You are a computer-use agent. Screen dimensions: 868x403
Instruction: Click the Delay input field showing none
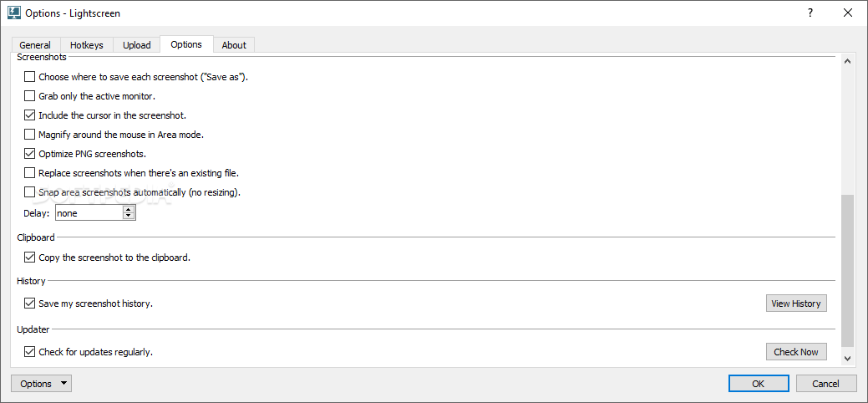coord(89,213)
